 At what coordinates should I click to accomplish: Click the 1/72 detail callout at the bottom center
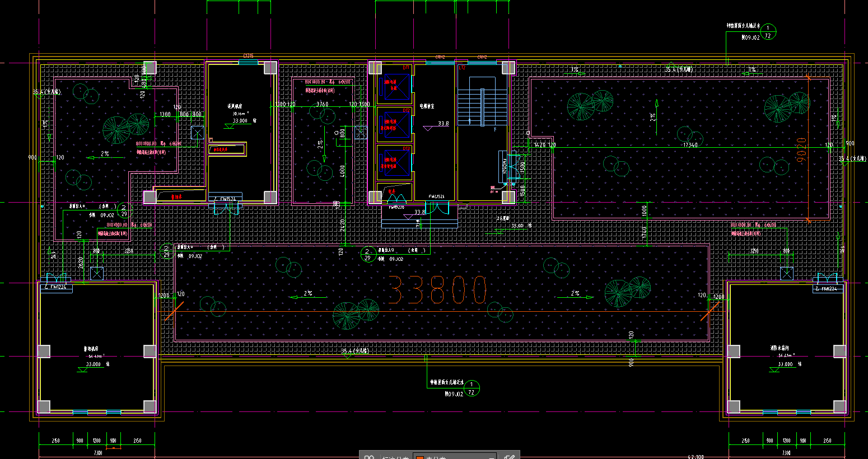(472, 387)
